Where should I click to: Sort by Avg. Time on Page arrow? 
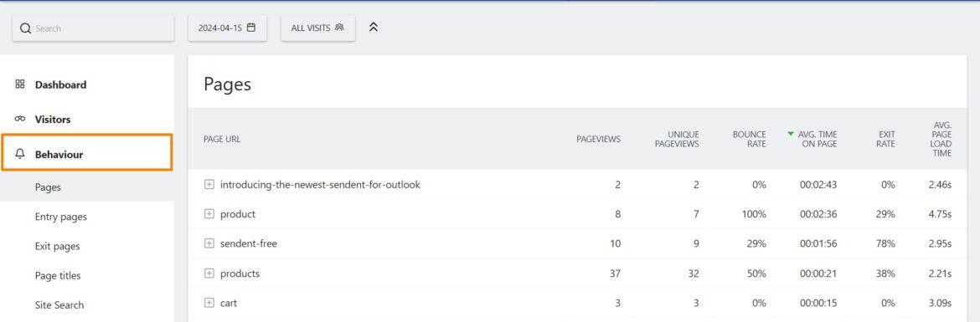[791, 134]
